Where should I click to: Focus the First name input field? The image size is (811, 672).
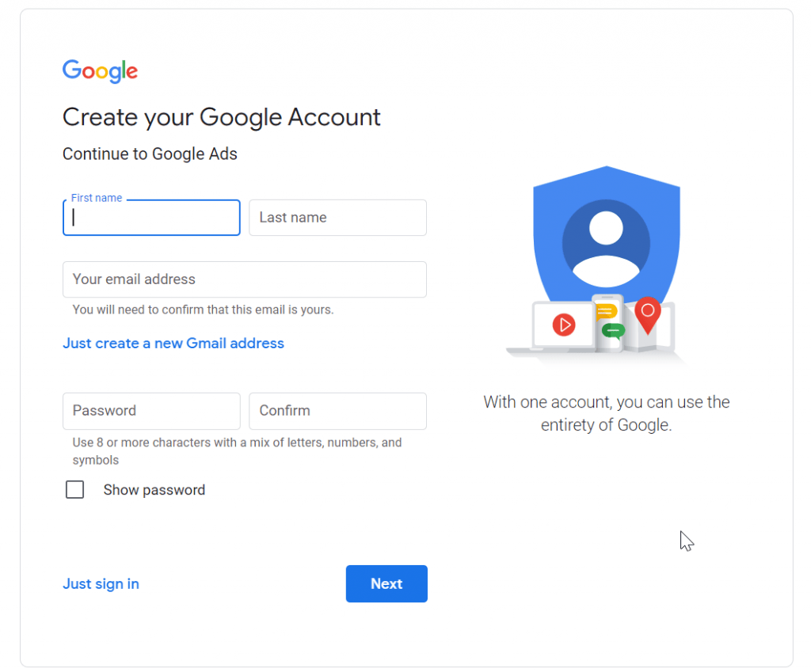(150, 218)
